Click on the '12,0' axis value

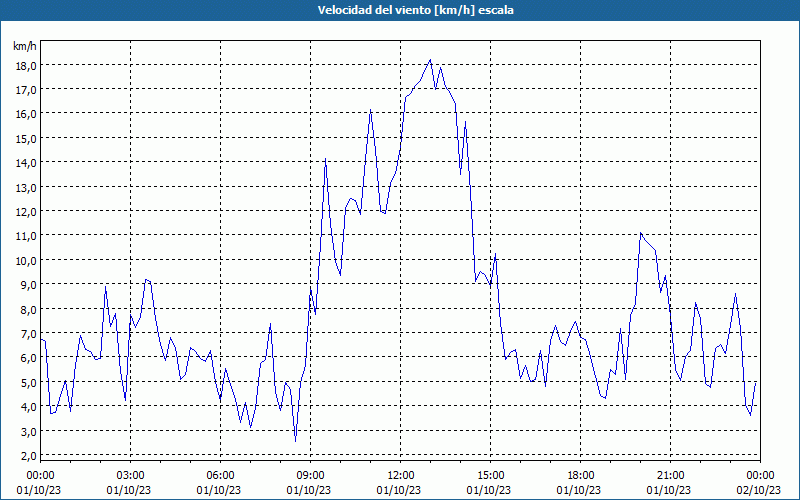25,212
